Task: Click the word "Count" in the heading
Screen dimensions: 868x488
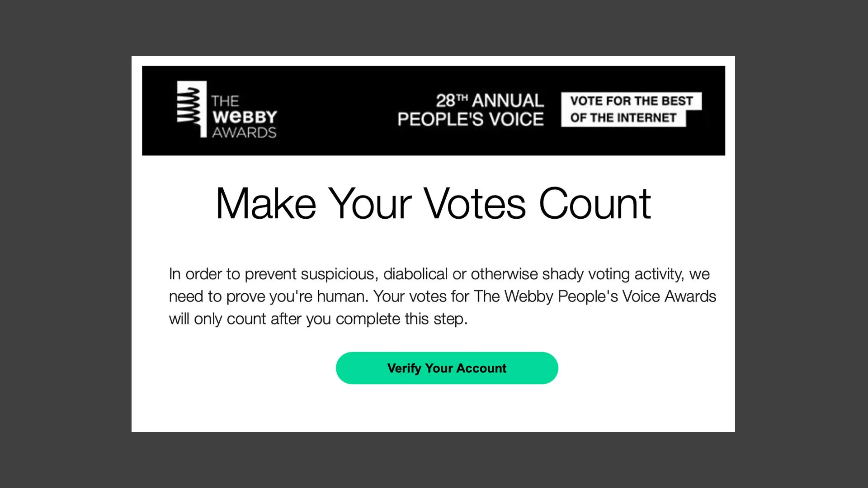Action: 595,204
